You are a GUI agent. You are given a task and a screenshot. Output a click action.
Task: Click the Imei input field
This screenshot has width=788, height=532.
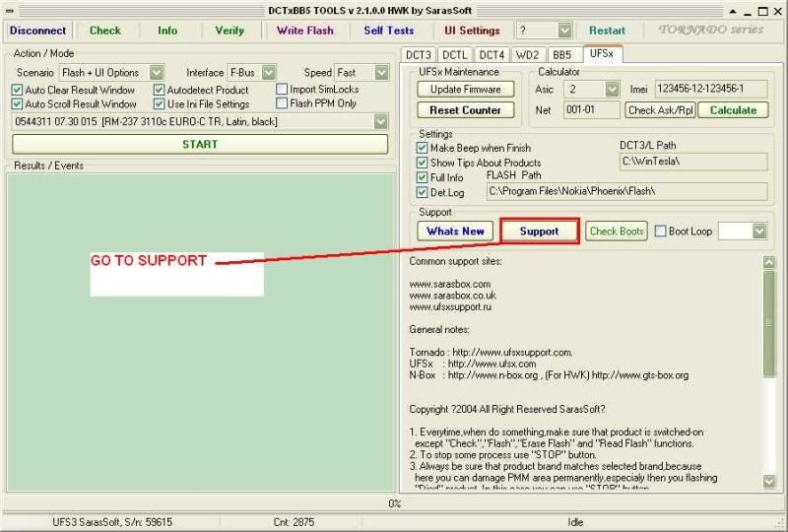(710, 89)
